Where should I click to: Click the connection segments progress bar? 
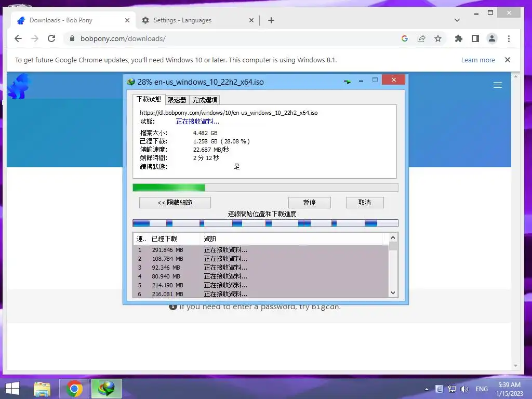(265, 223)
